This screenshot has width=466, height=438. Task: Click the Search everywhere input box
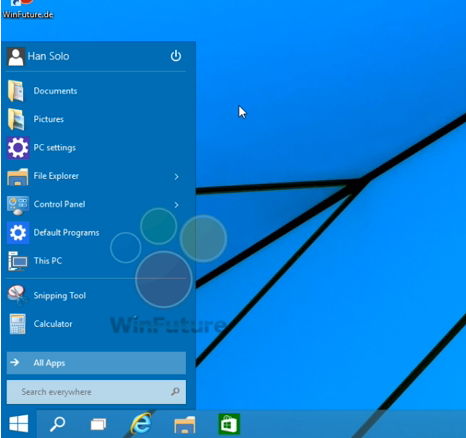[96, 392]
